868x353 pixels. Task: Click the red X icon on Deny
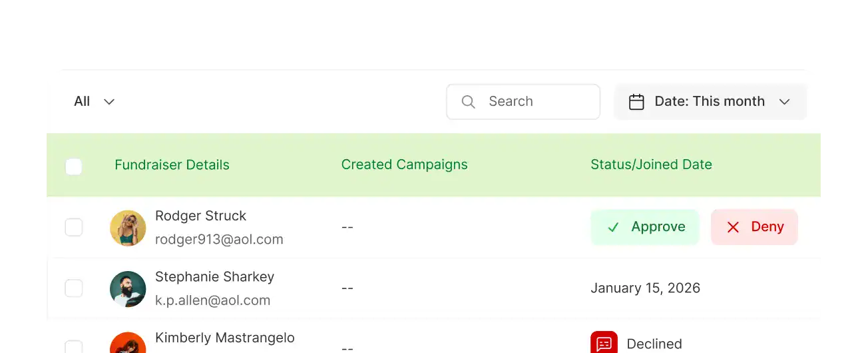point(733,227)
